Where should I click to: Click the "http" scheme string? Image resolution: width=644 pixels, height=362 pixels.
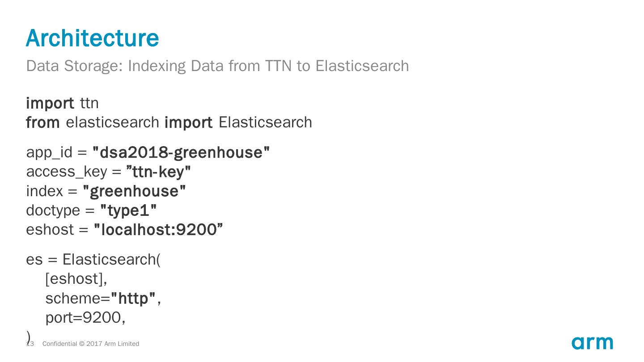pyautogui.click(x=133, y=298)
